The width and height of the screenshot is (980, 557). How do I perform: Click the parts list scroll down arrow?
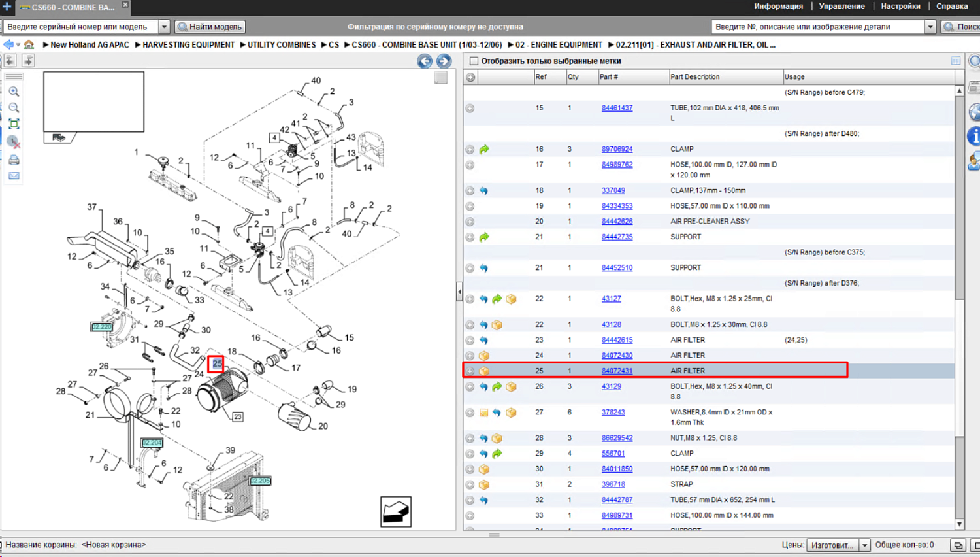click(959, 524)
